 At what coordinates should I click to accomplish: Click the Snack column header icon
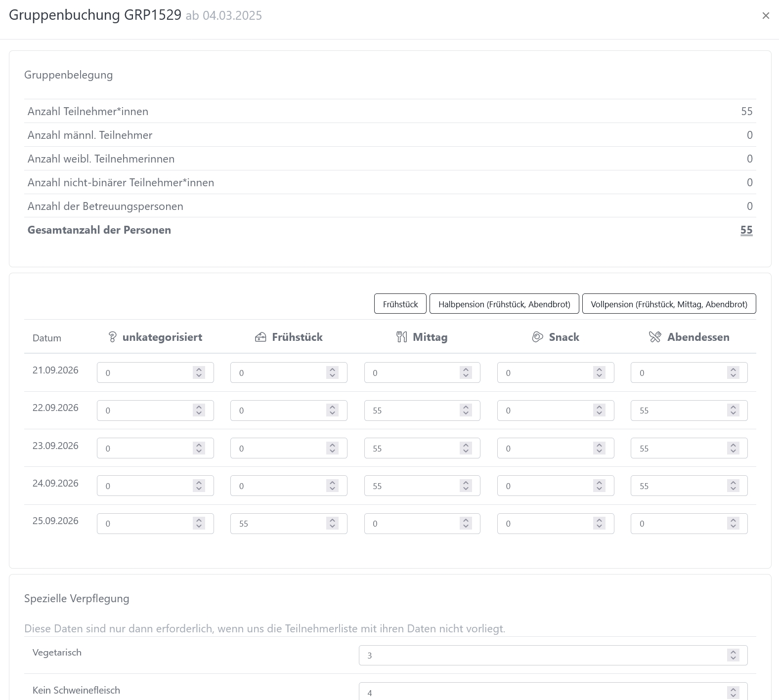pos(537,337)
